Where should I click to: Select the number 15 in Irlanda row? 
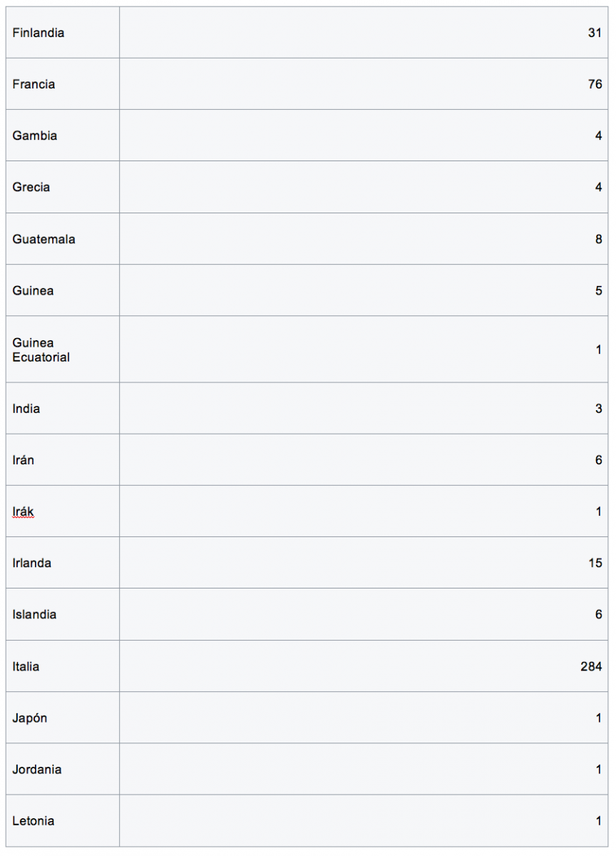[595, 563]
